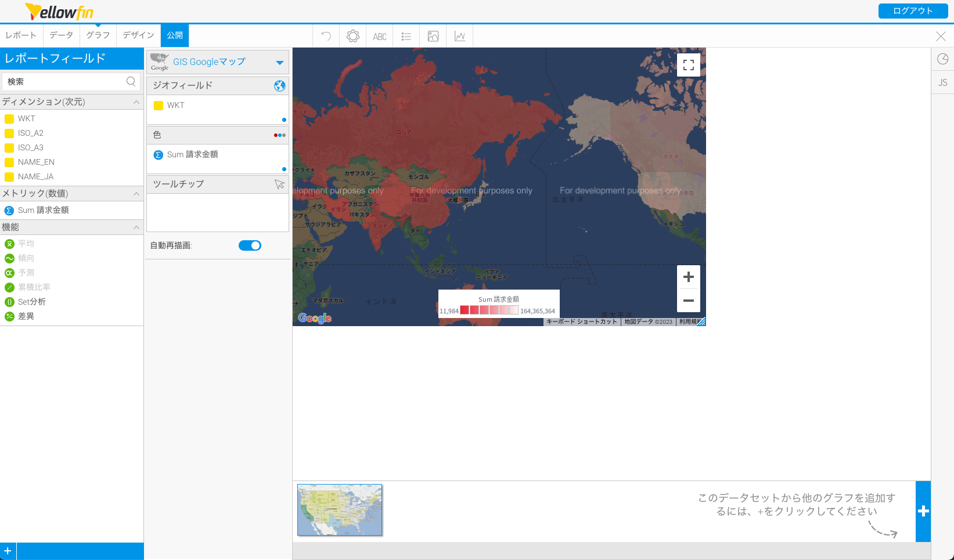Click the Google logo on map

tap(315, 318)
